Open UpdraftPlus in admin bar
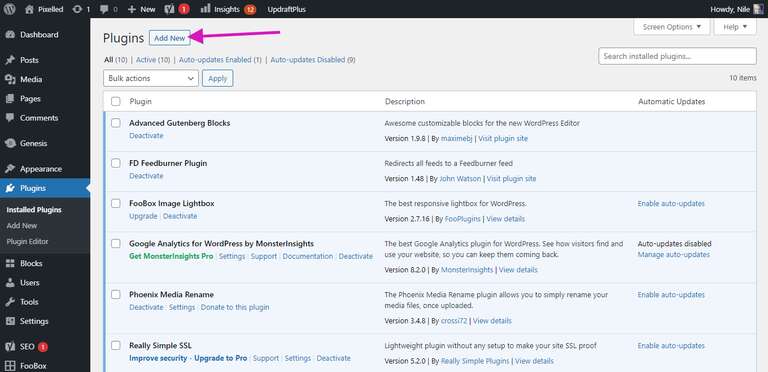The image size is (768, 372). click(x=287, y=9)
